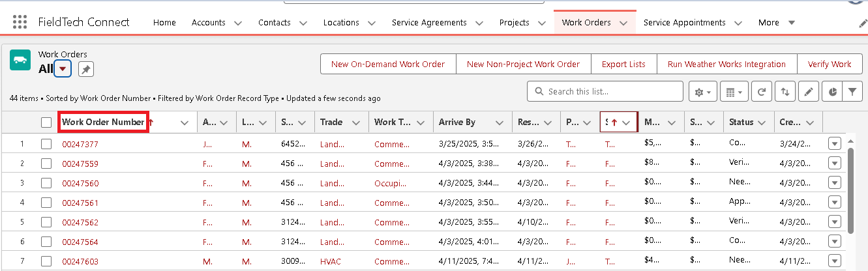Switch to the Service Appointments tab

(x=684, y=22)
